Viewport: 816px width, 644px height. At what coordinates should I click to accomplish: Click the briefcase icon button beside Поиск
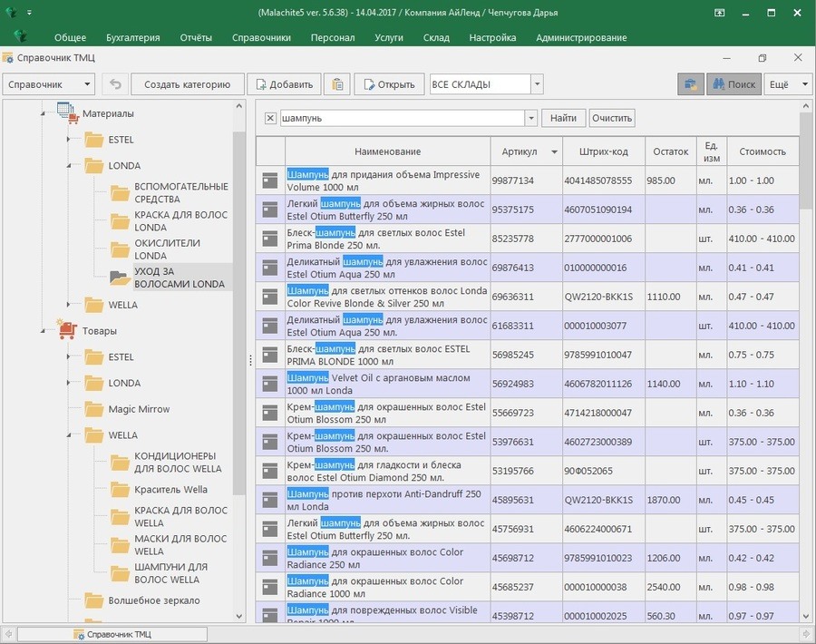click(x=691, y=84)
